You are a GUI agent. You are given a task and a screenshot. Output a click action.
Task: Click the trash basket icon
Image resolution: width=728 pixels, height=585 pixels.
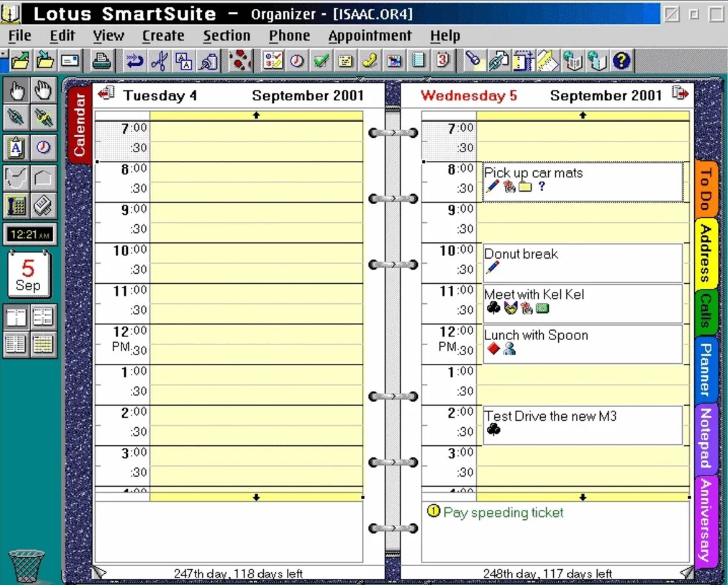[26, 567]
